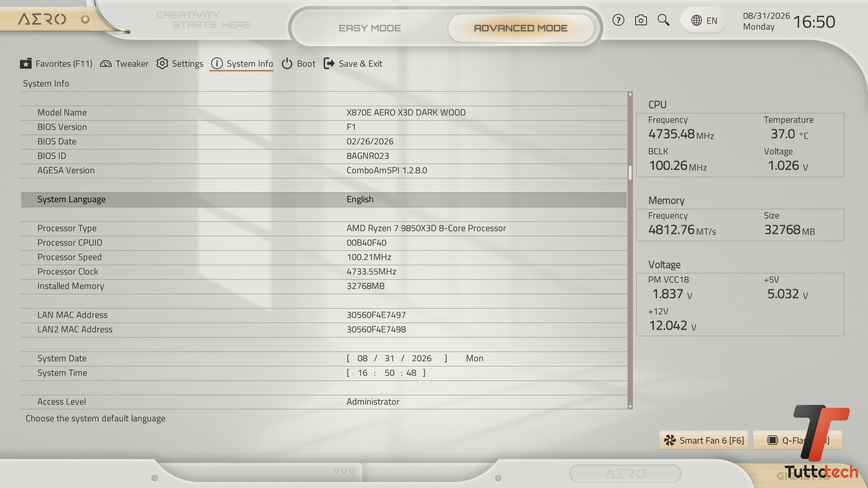
Task: Click the AGESA Version value ComboAm5PI 1.2.8.0
Action: pos(387,170)
